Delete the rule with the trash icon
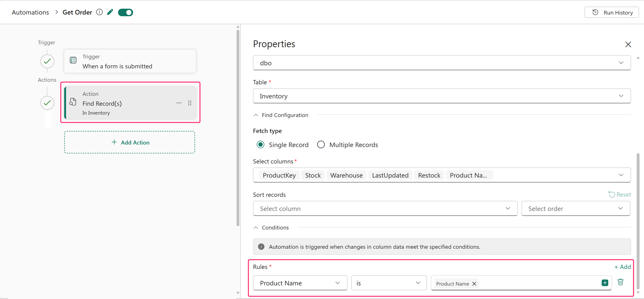The height and width of the screenshot is (299, 644). click(x=621, y=282)
